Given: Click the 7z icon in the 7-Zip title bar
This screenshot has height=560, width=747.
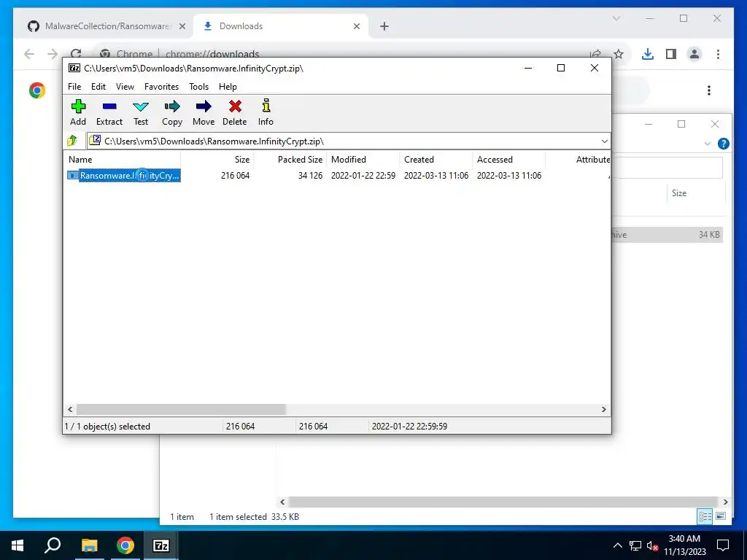Looking at the screenshot, I should click(74, 68).
